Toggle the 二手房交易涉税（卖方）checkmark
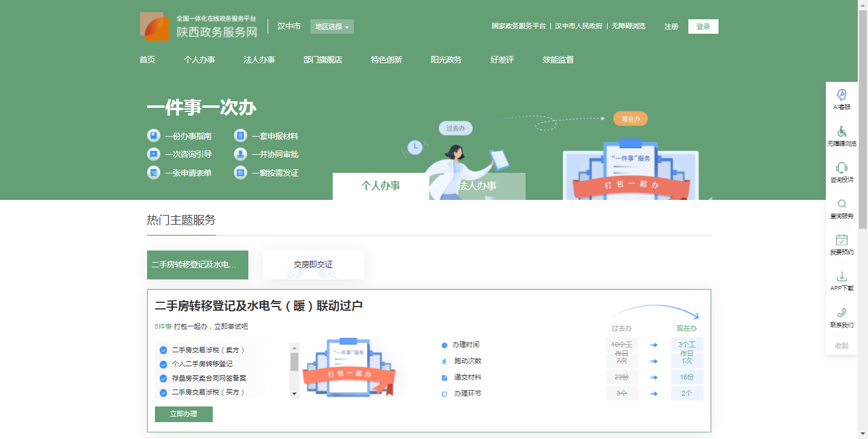The height and width of the screenshot is (439, 868). [x=163, y=350]
